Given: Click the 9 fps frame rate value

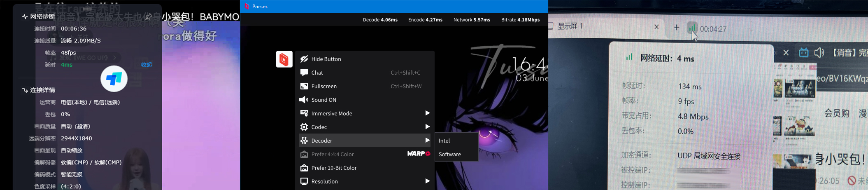Looking at the screenshot, I should (686, 101).
